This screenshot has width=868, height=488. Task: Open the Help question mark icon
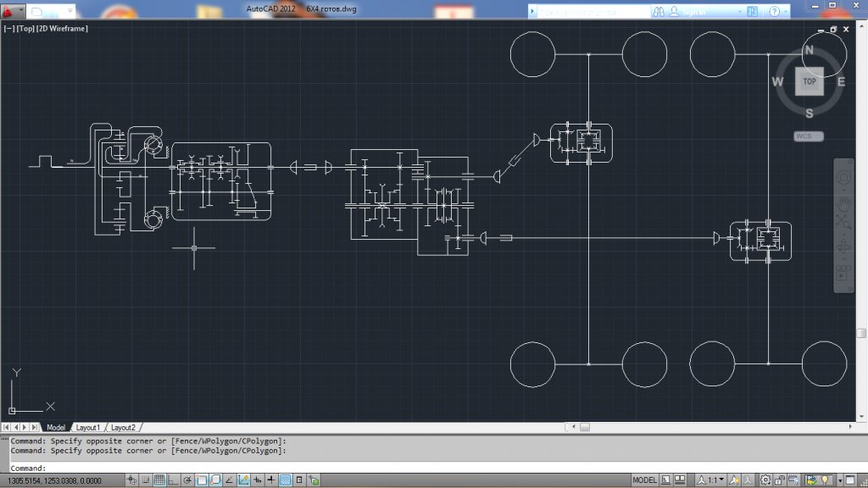(774, 12)
